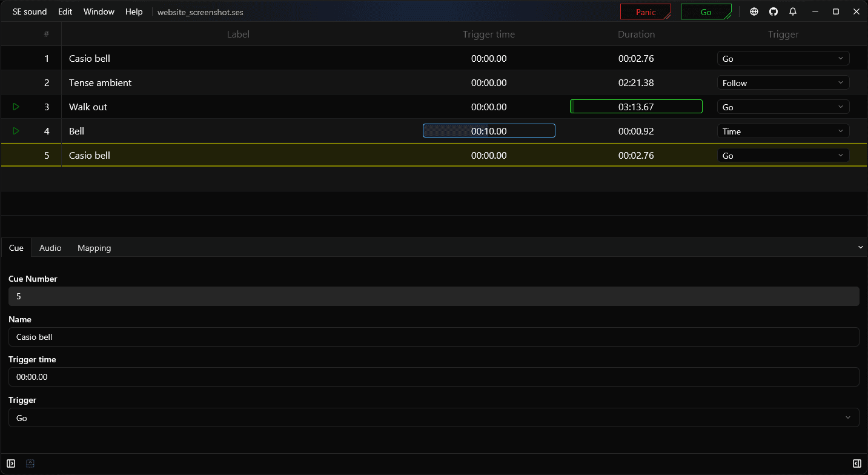Minimize the SE sound window
868x475 pixels.
coord(816,12)
